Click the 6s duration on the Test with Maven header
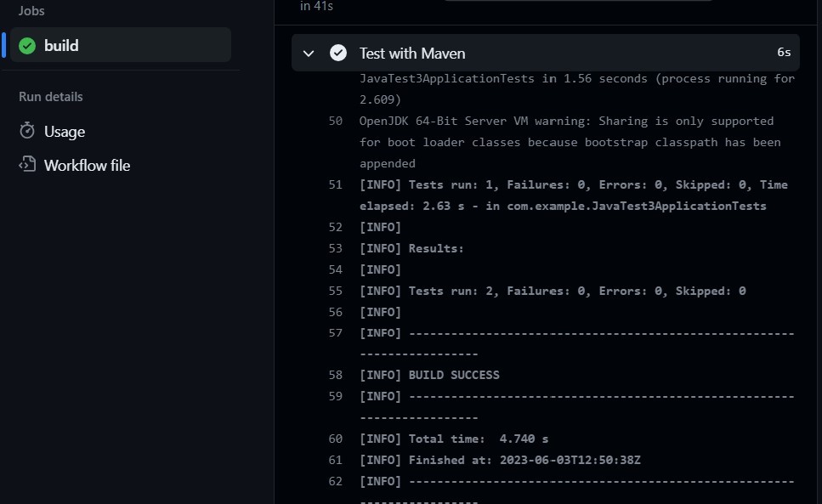 [x=784, y=52]
